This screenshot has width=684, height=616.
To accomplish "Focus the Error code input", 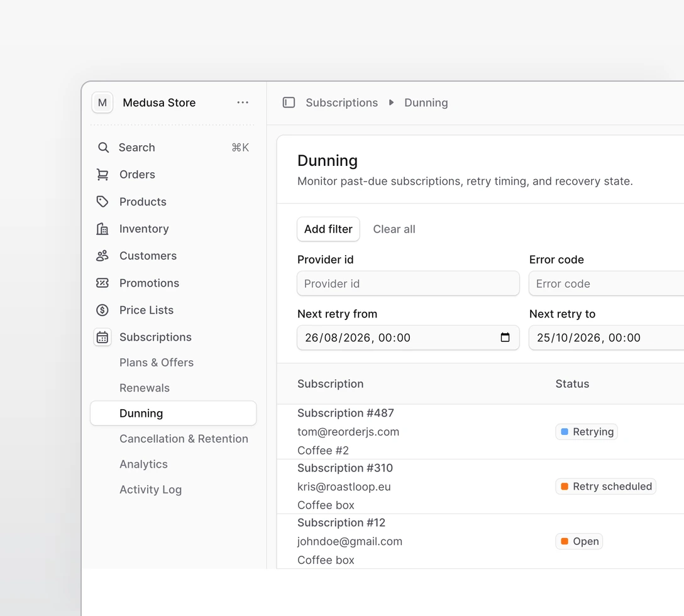I will click(x=607, y=283).
